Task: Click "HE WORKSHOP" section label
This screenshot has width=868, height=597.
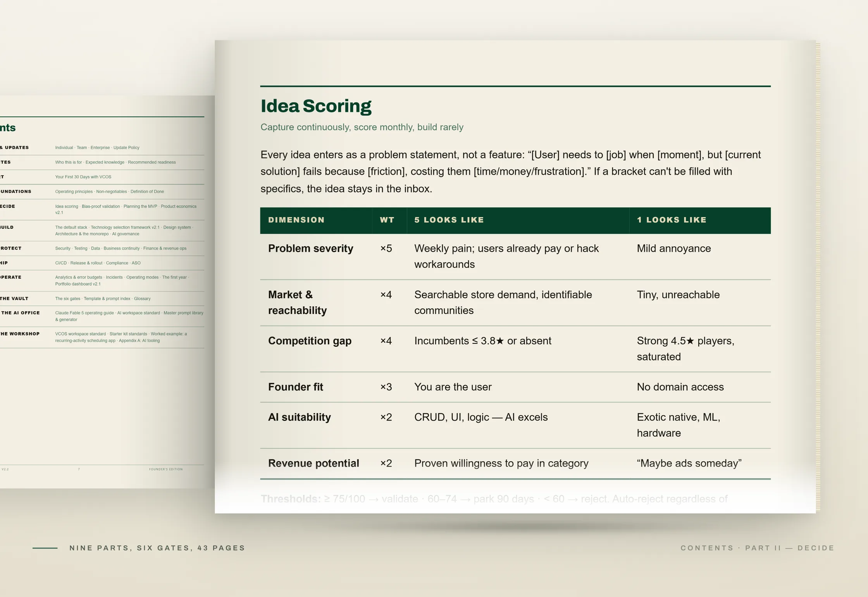Action: coord(20,334)
